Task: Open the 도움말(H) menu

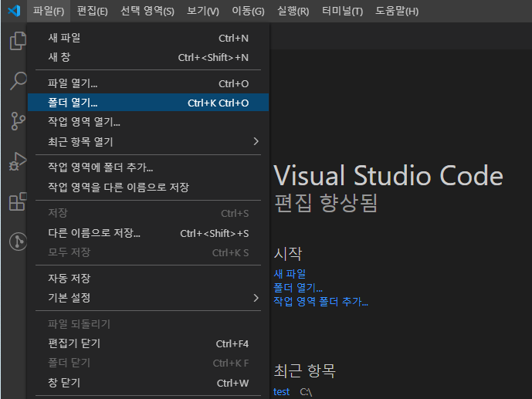Action: pos(397,11)
